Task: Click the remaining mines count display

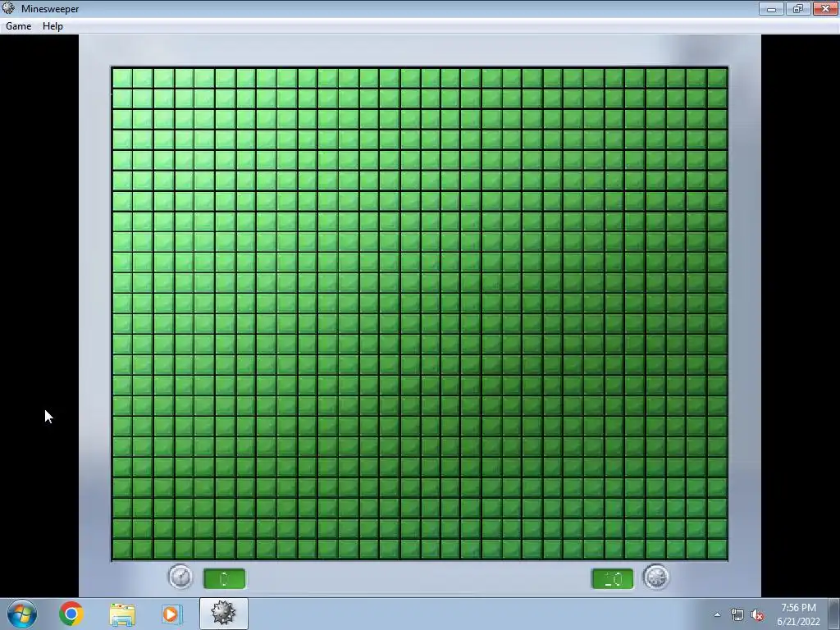Action: (612, 578)
